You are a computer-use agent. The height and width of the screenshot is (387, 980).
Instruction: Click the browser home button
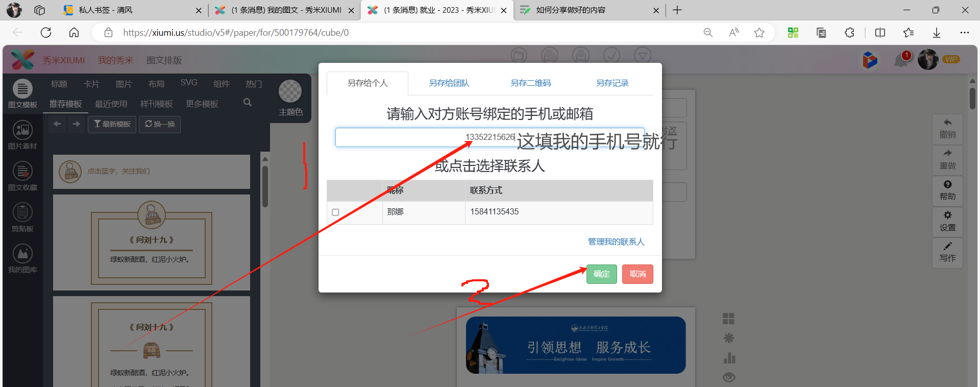74,33
